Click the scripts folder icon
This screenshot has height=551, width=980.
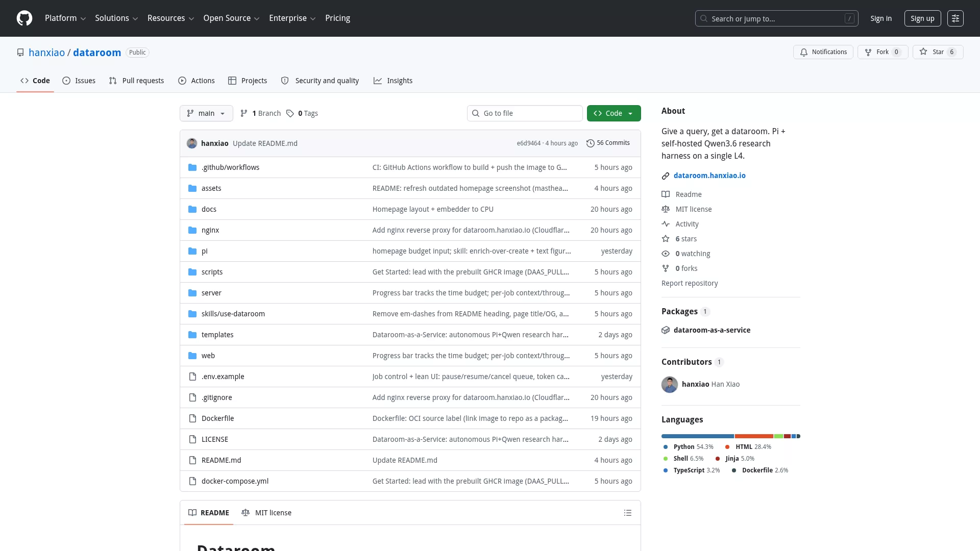pos(192,272)
